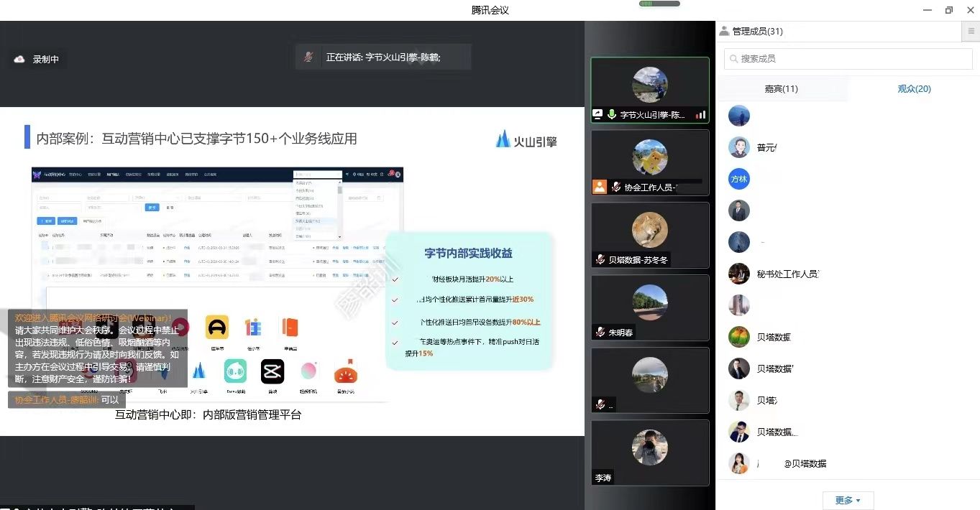Check signal bars icon on 字节火山引擎 tile
The width and height of the screenshot is (980, 510).
(x=700, y=114)
